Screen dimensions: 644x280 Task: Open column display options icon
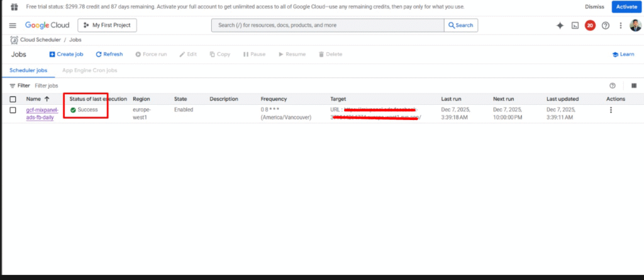(634, 85)
